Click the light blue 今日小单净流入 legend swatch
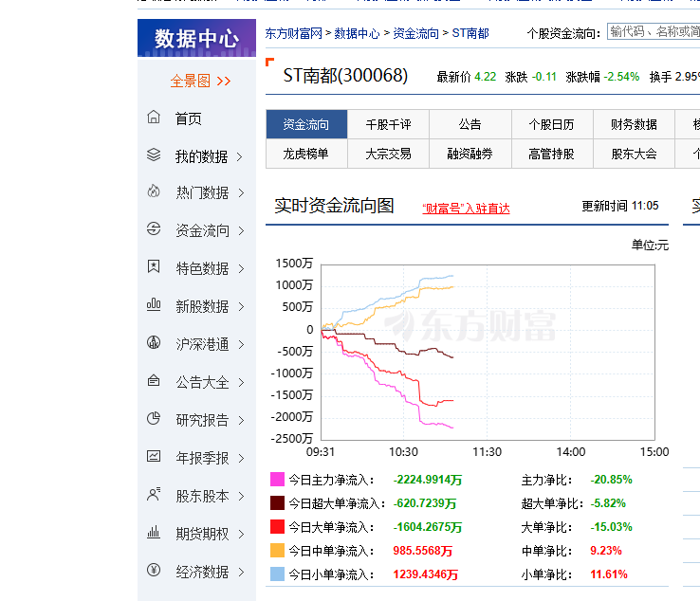 [277, 574]
